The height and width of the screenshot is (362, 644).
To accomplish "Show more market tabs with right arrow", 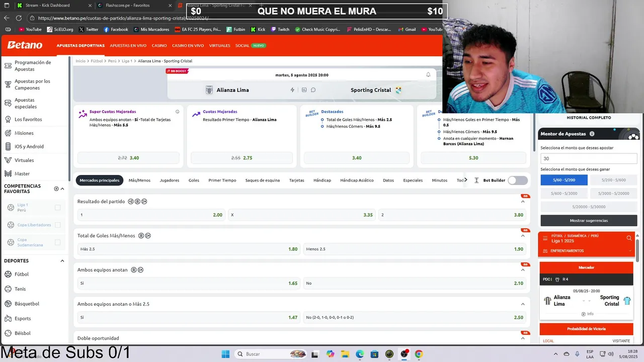I will click(466, 180).
